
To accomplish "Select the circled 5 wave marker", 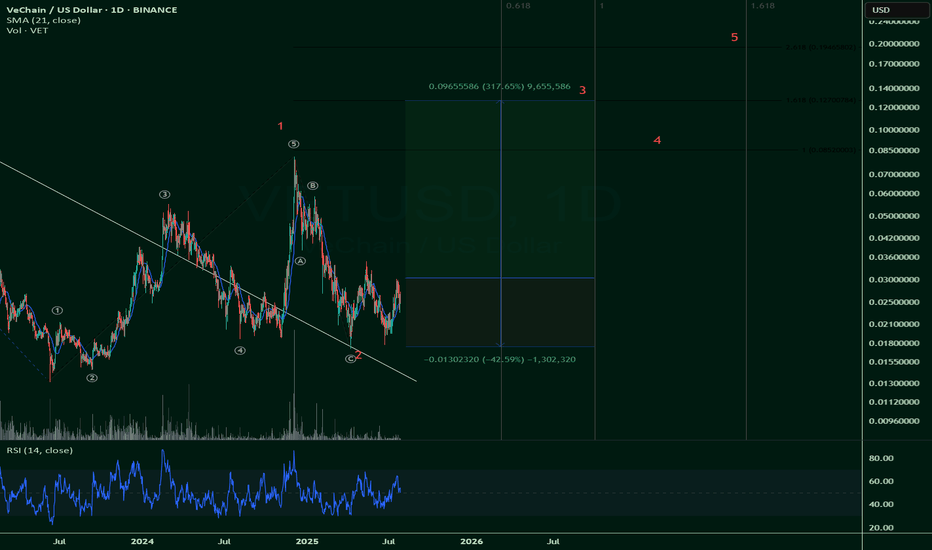I will [x=294, y=144].
